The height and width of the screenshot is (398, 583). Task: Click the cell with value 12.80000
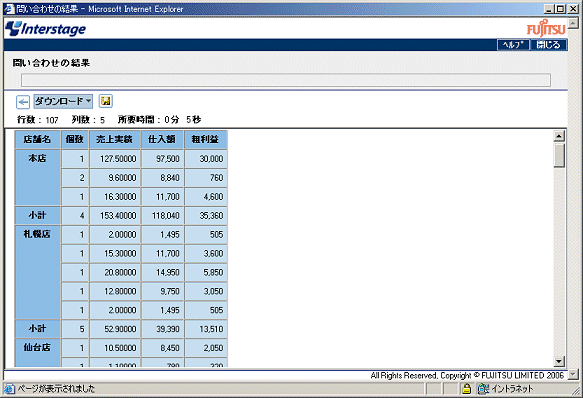click(115, 291)
